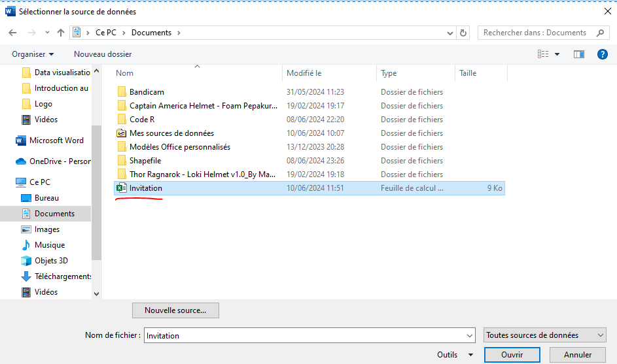Open the Organiser dropdown menu
This screenshot has width=617, height=364.
click(33, 54)
